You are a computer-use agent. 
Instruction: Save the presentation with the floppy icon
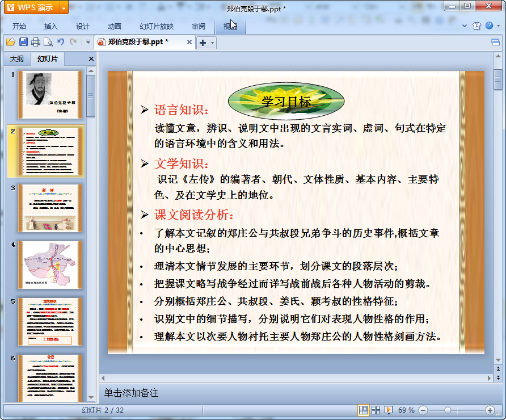coord(23,42)
